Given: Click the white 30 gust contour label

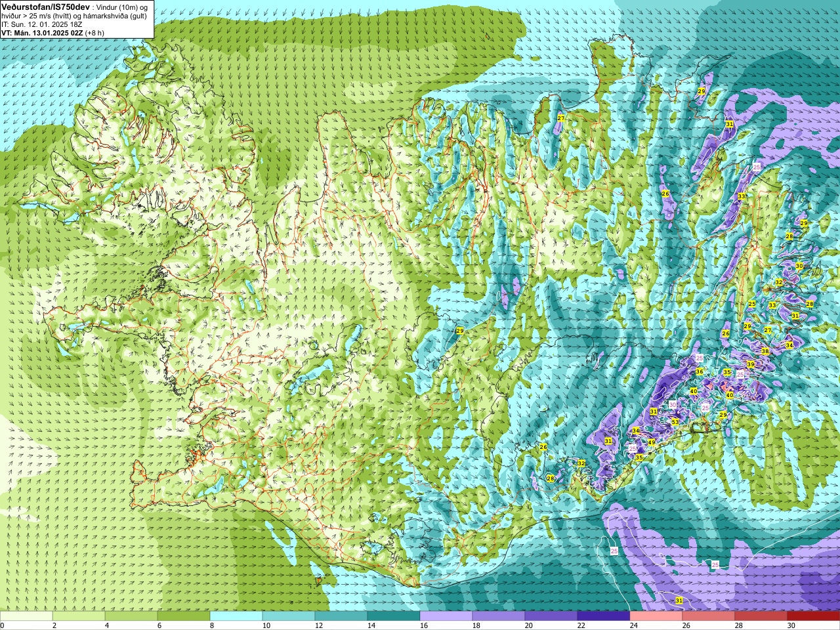Looking at the screenshot, I should [x=673, y=405].
